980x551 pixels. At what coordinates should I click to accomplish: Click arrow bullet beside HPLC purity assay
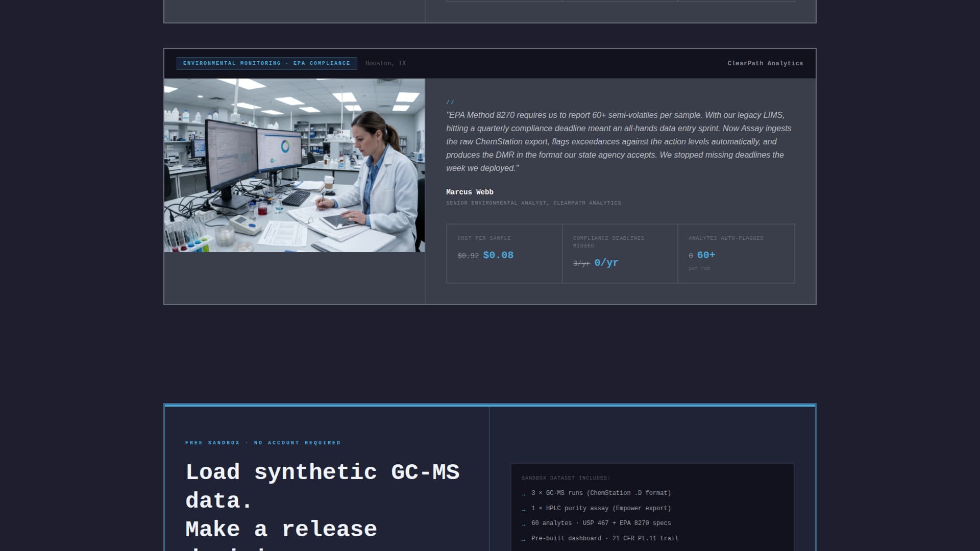523,510
